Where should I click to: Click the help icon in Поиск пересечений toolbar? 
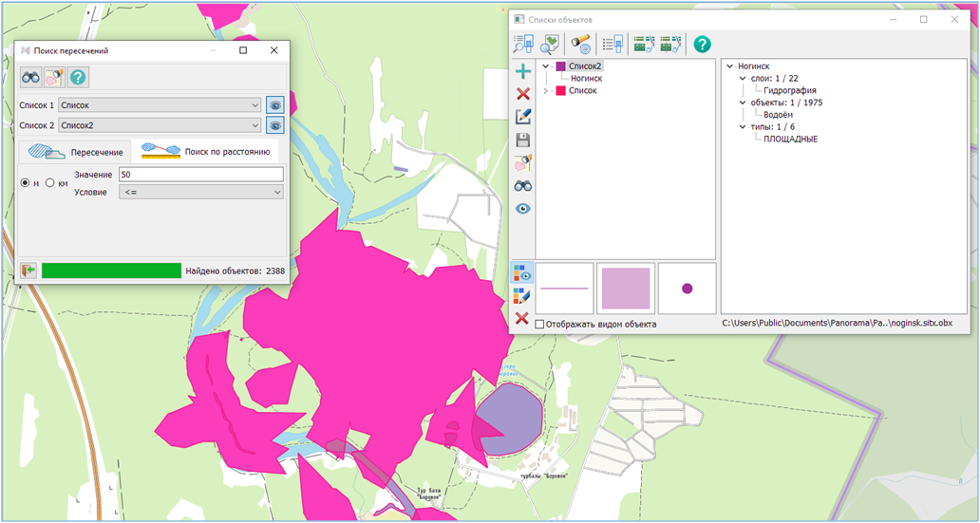coord(79,78)
